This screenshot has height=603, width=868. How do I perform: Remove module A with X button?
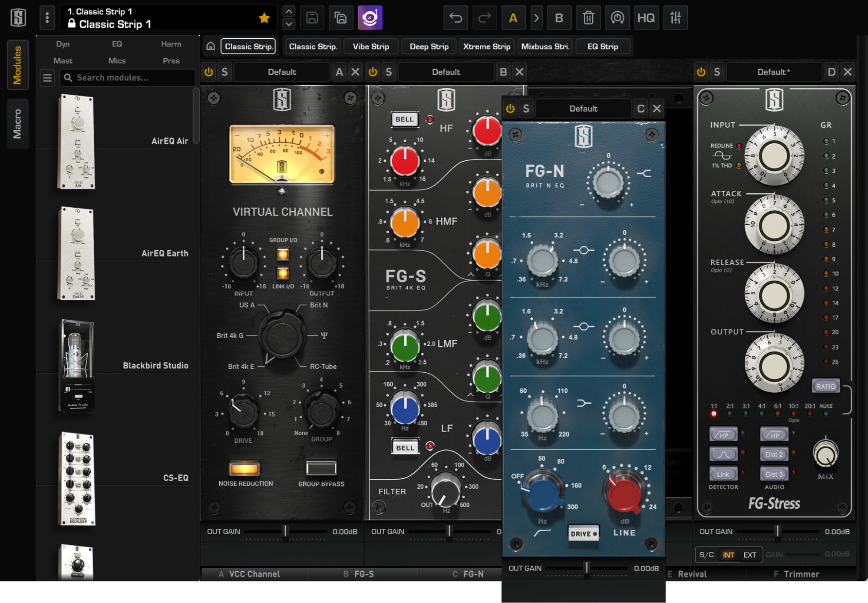coord(355,72)
